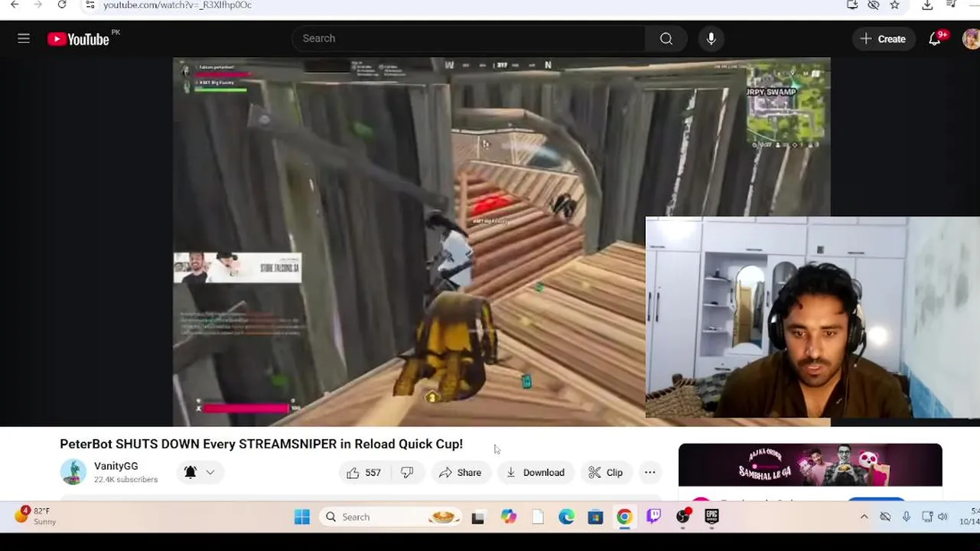
Task: Reload the page in the browser
Action: (x=62, y=5)
